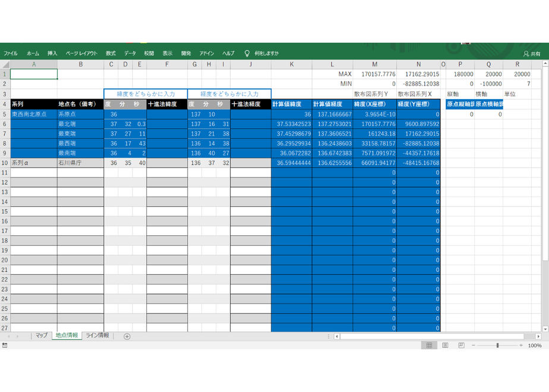Click the Select All corner triangle
549x392 pixels.
click(5, 64)
